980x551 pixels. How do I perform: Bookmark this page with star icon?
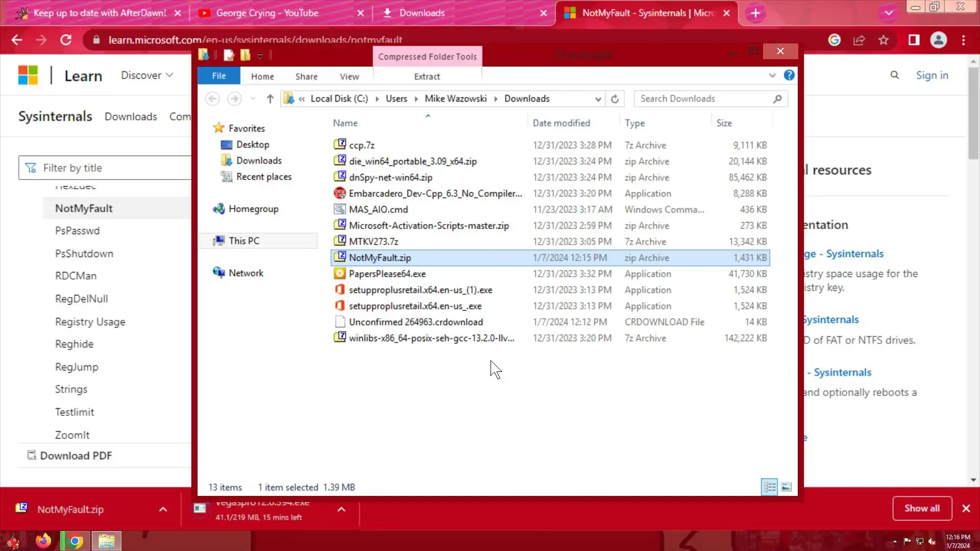[x=884, y=40]
